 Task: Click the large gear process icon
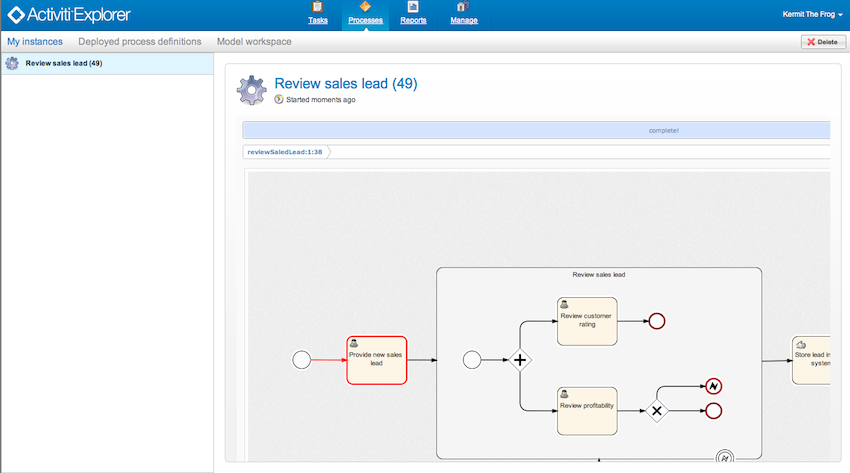pos(252,90)
